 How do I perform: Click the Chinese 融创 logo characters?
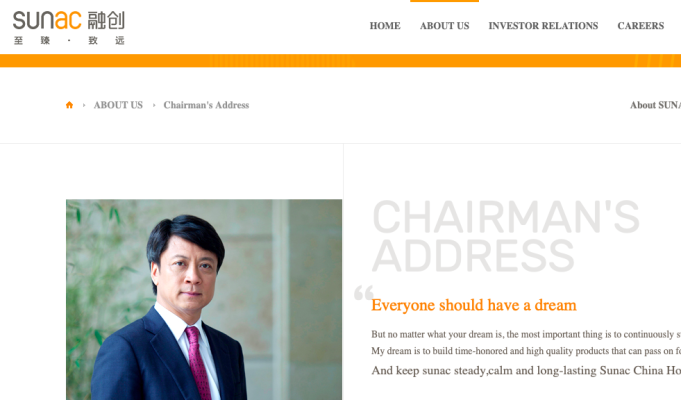click(x=106, y=20)
